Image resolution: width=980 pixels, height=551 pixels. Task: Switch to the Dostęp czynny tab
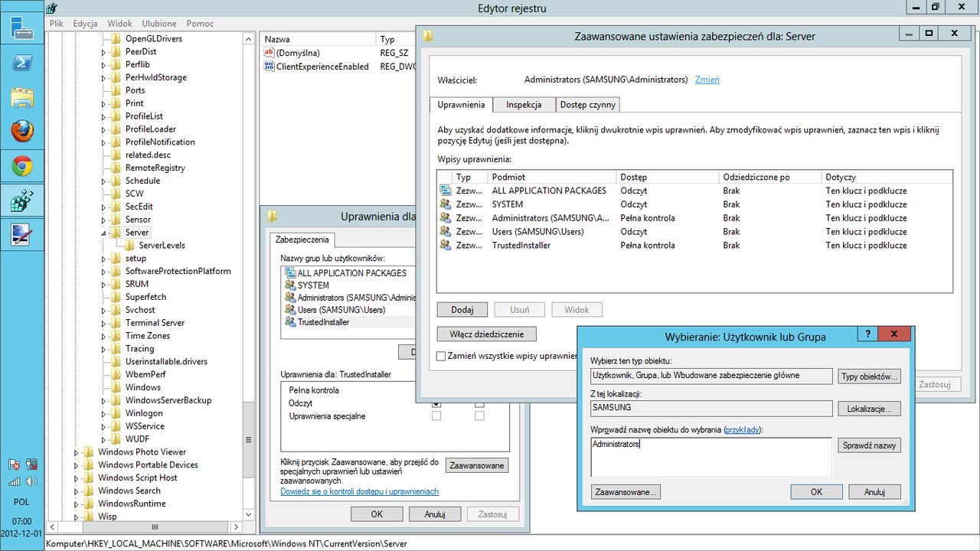click(x=587, y=105)
